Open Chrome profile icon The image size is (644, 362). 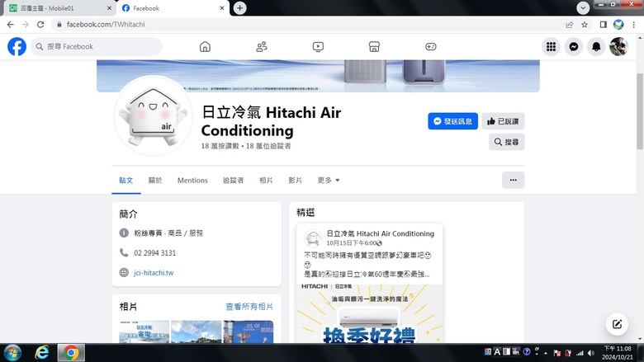pyautogui.click(x=618, y=25)
